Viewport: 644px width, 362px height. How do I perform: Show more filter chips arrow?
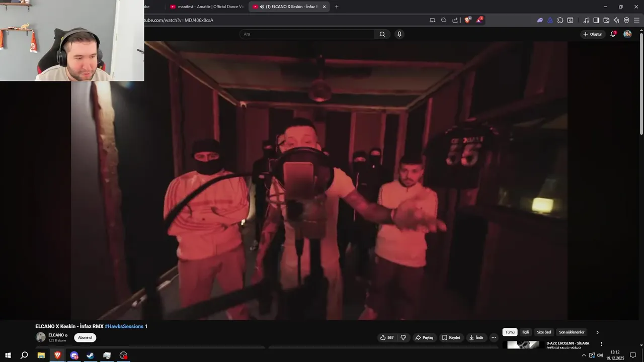pyautogui.click(x=597, y=332)
